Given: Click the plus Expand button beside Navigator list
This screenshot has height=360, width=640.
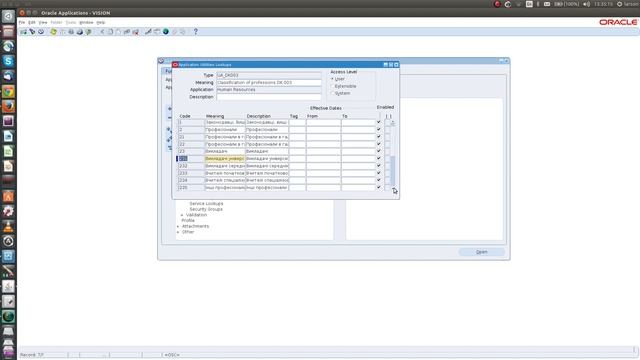Looking at the screenshot, I should pyautogui.click(x=169, y=109).
